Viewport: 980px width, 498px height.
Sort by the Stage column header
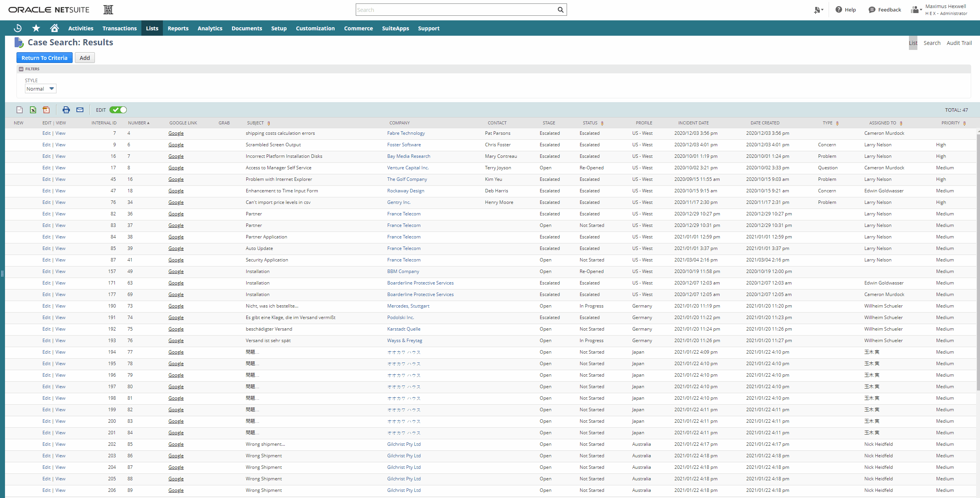click(x=549, y=123)
